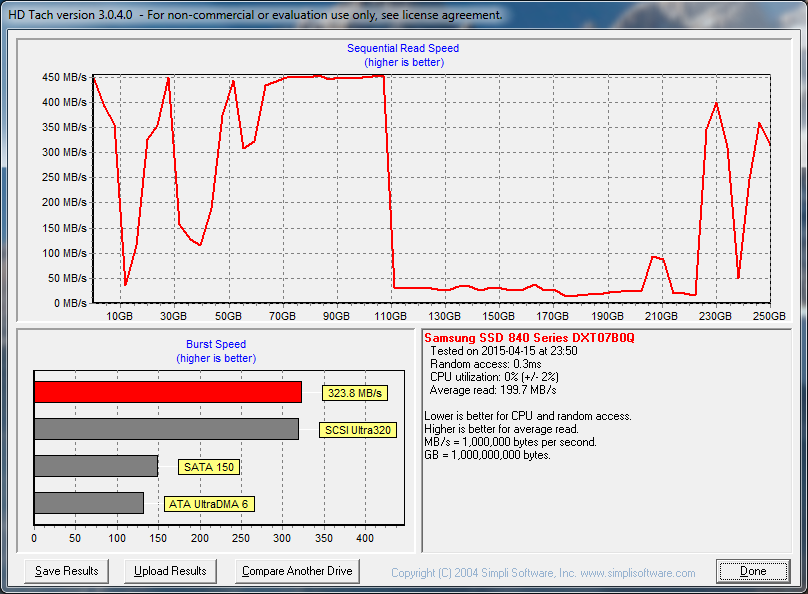808x594 pixels.
Task: Click the SCSI Ultra320 label
Action: tap(358, 430)
